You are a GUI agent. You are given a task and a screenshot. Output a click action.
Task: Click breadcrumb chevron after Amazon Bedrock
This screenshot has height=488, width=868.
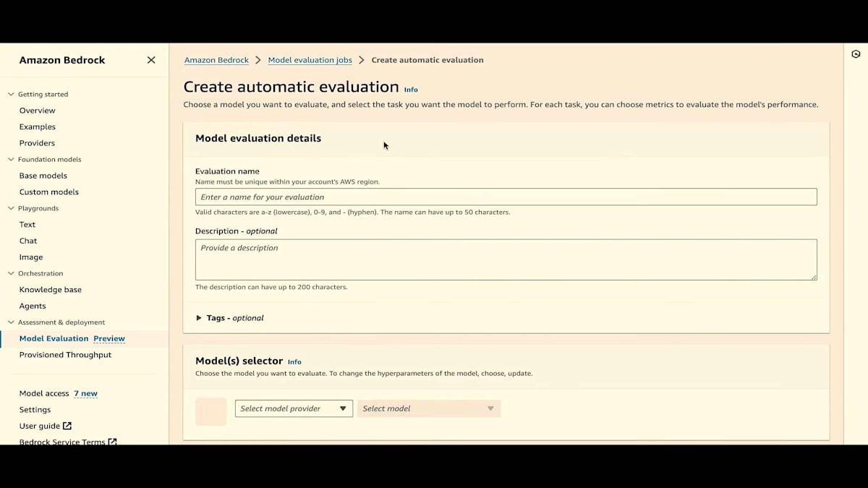258,60
